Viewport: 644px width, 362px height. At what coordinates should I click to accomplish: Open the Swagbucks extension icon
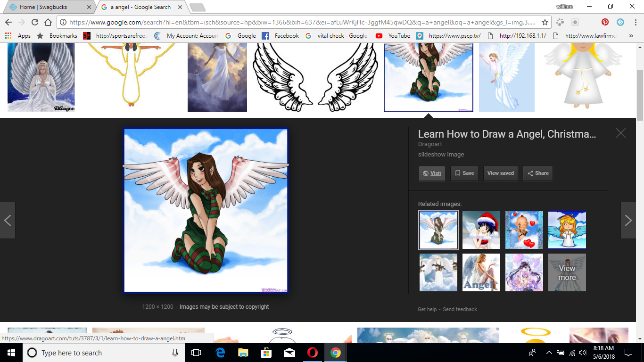(x=620, y=22)
